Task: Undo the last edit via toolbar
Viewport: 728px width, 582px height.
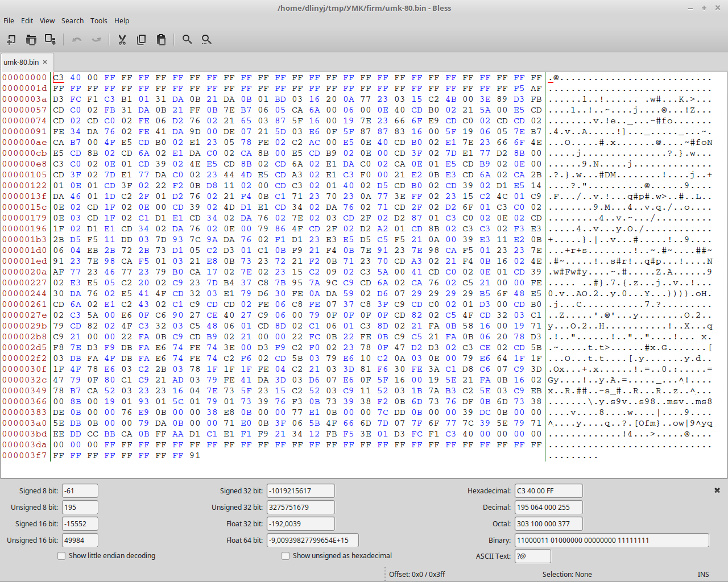Action: [x=77, y=39]
